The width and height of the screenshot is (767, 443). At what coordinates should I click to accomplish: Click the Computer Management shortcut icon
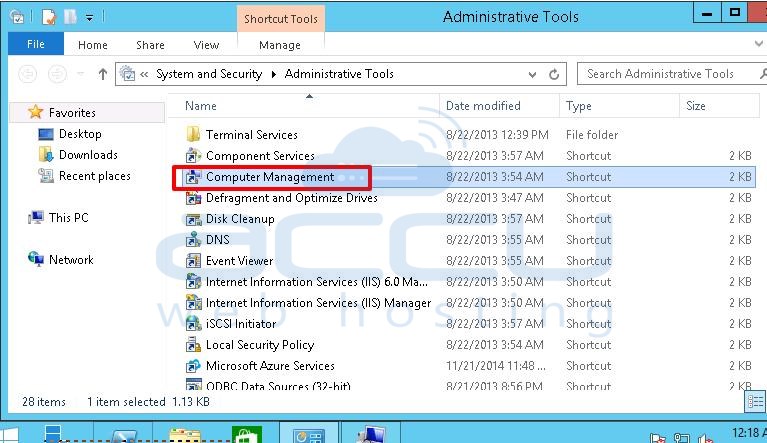(x=193, y=177)
